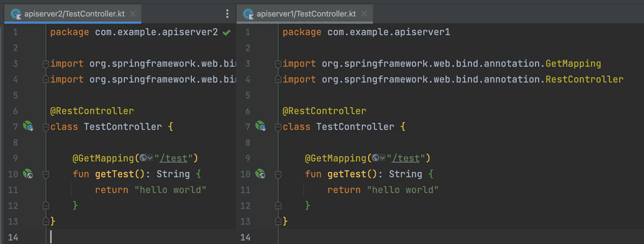Screen dimensions: 644x244
Task: Collapse the TestController class in the right editor
Action: [278, 127]
